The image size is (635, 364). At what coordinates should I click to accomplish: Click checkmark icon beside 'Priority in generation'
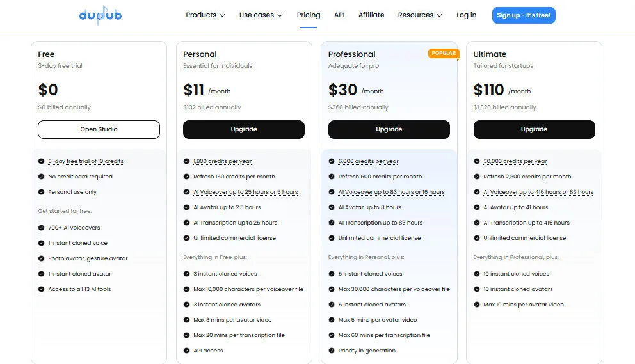tap(332, 351)
